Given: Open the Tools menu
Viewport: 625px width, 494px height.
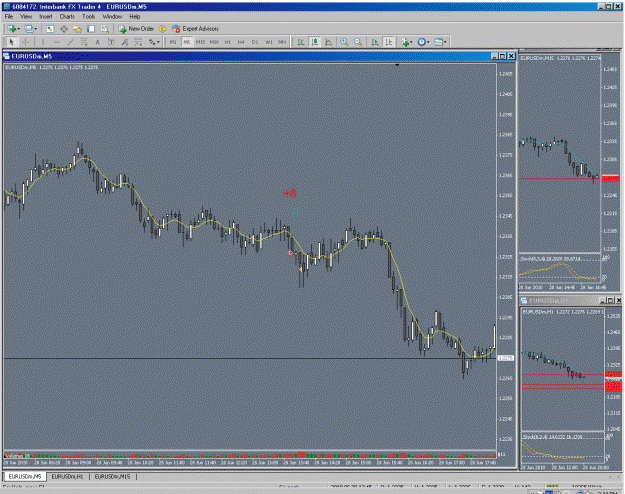Looking at the screenshot, I should (88, 16).
